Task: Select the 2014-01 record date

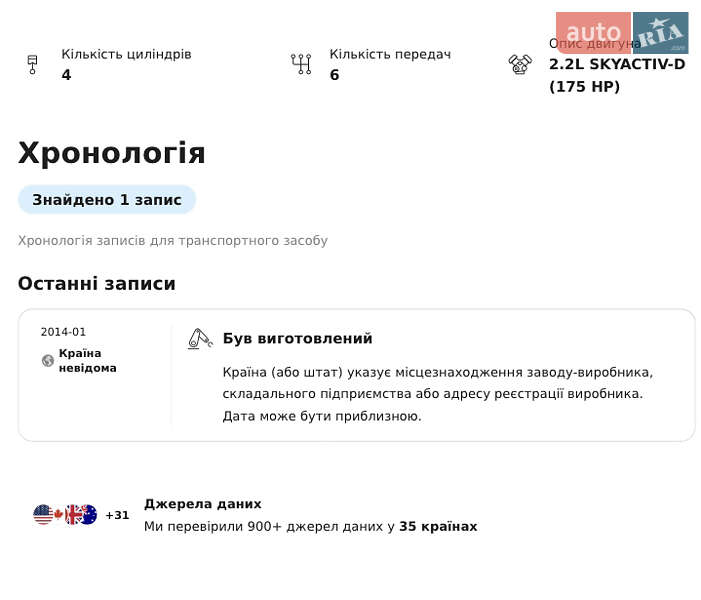Action: point(63,333)
